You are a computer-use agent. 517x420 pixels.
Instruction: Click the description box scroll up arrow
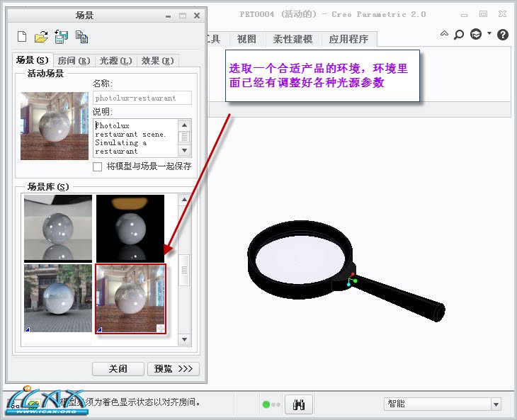[185, 125]
